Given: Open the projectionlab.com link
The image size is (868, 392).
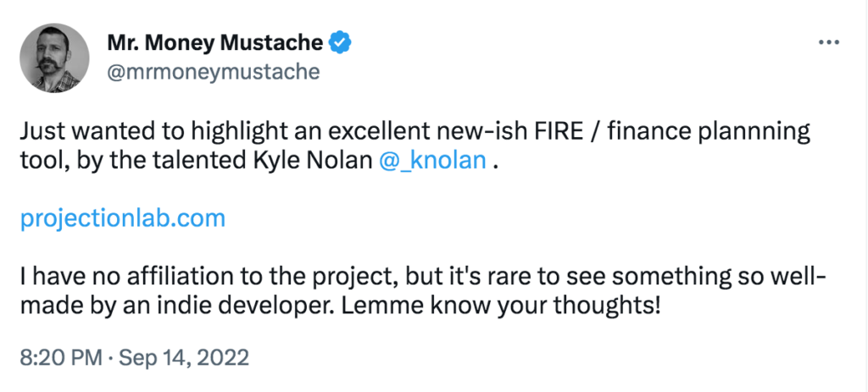Looking at the screenshot, I should (x=122, y=218).
